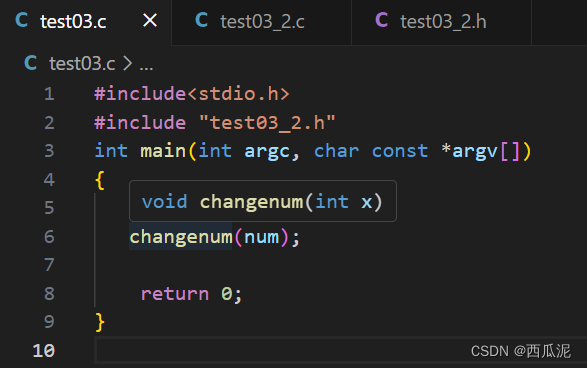
Task: Click C file icon on test03.c tab
Action: pos(21,20)
